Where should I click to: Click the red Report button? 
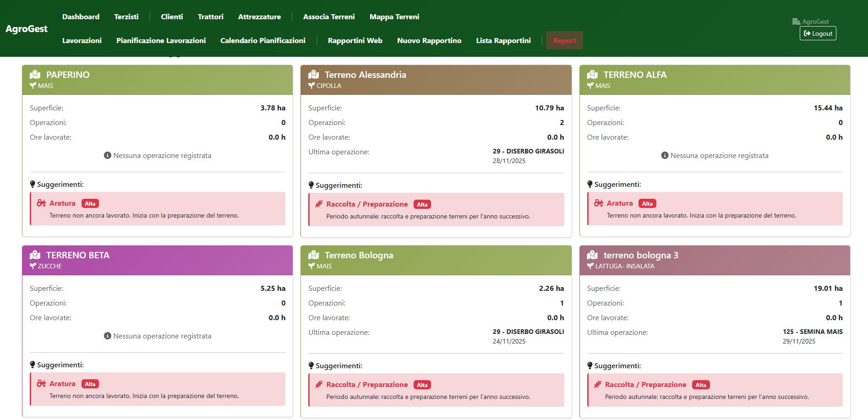click(564, 40)
